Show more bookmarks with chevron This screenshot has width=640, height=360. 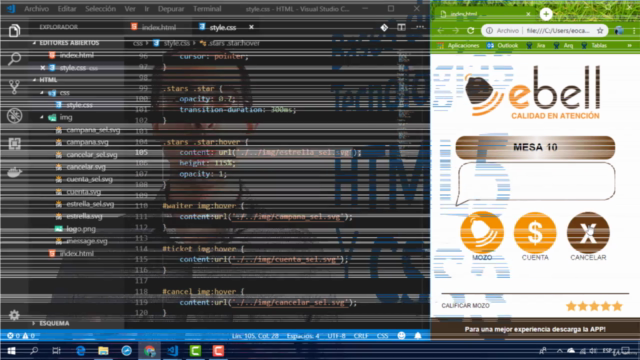coord(629,46)
